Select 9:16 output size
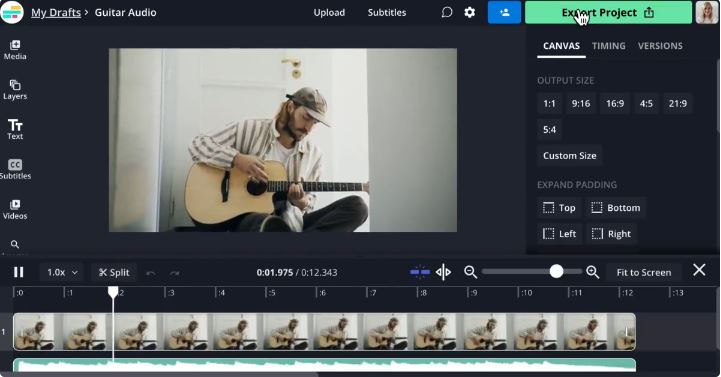Image resolution: width=721 pixels, height=377 pixels. tap(581, 103)
